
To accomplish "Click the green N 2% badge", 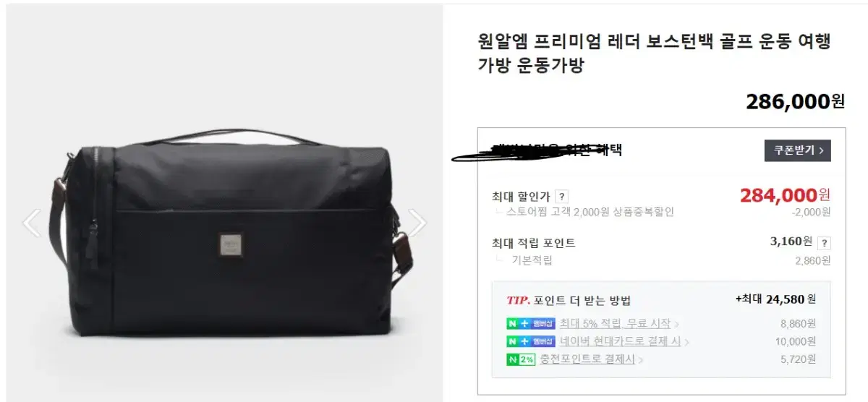I will point(520,359).
